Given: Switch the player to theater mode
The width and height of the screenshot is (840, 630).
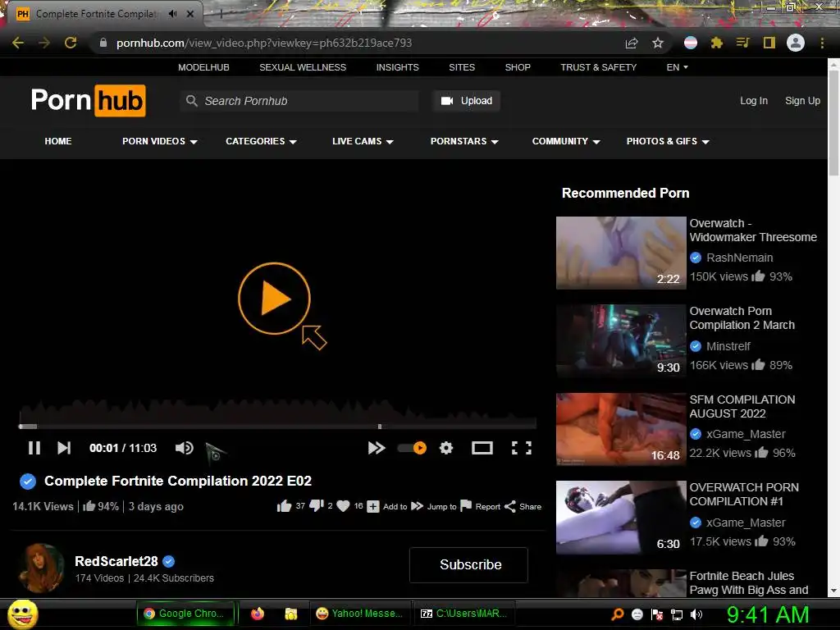Looking at the screenshot, I should click(482, 448).
